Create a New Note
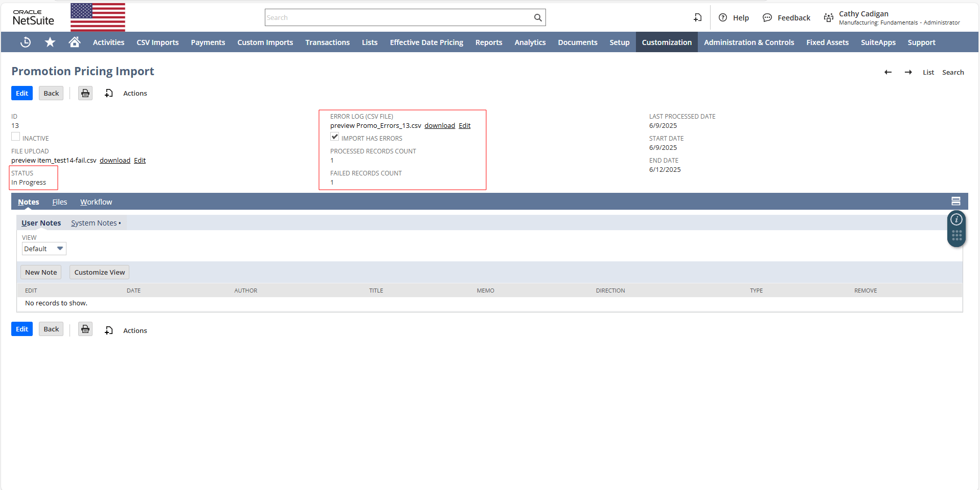This screenshot has height=490, width=980. point(40,272)
